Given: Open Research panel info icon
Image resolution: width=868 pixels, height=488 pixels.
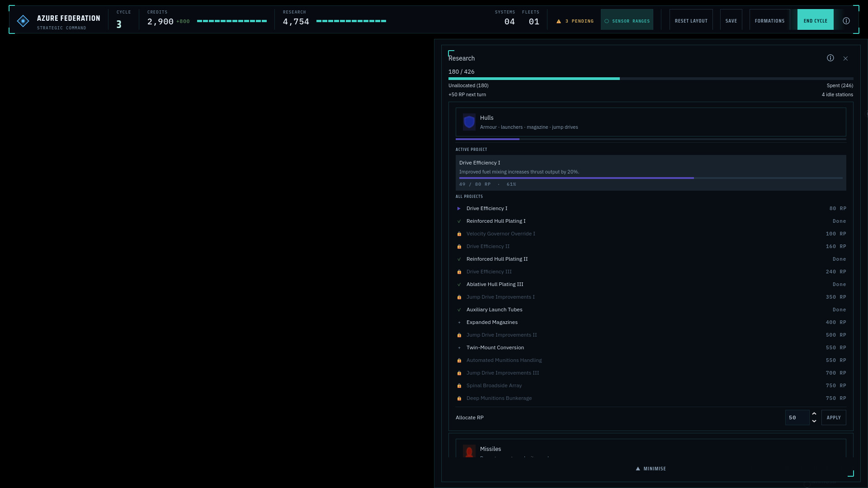Looking at the screenshot, I should (x=830, y=58).
